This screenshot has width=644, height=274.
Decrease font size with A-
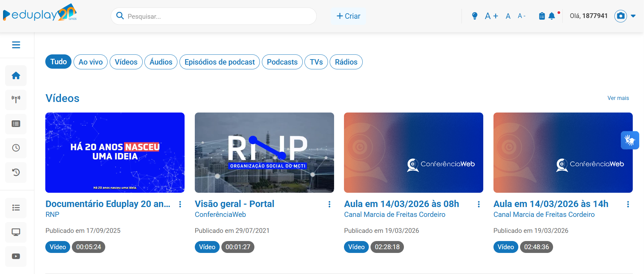click(521, 16)
